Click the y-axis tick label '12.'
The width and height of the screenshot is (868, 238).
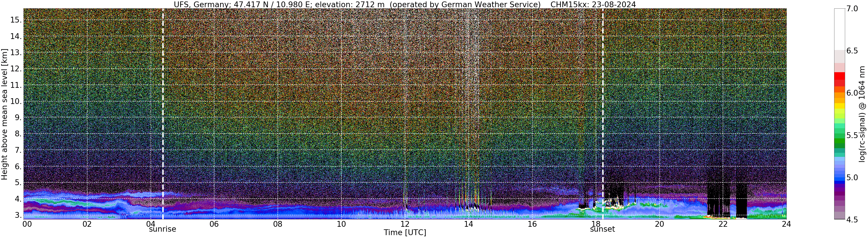pyautogui.click(x=16, y=69)
